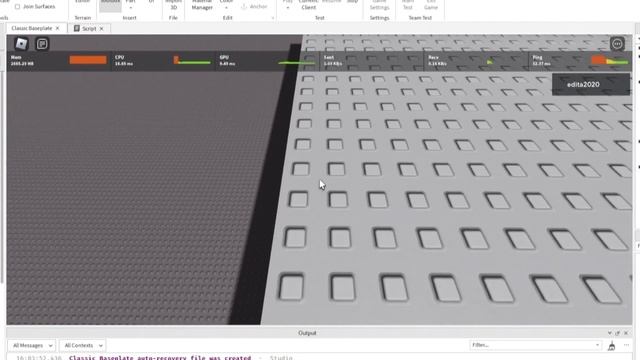The image size is (640, 360).
Task: Click the Sent network stat
Action: (371, 60)
